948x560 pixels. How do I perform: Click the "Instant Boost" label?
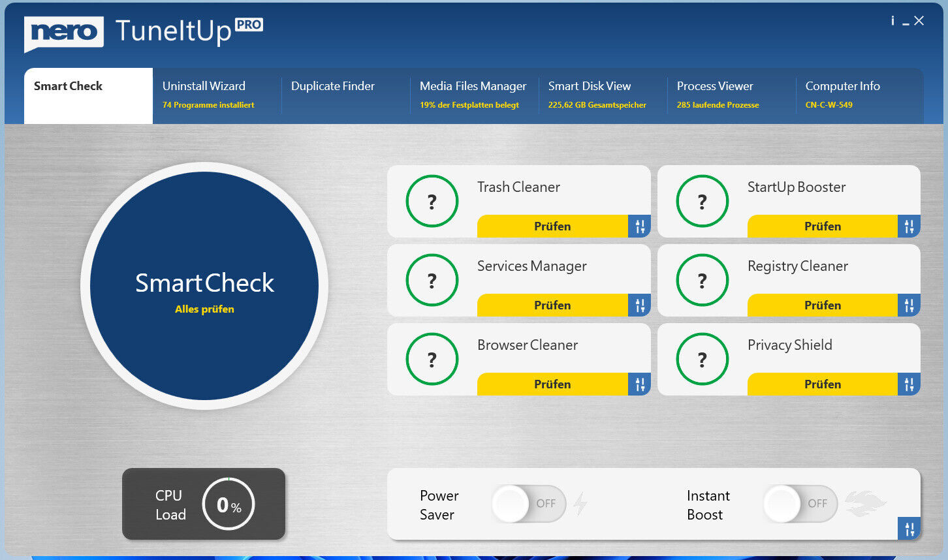[x=708, y=505]
